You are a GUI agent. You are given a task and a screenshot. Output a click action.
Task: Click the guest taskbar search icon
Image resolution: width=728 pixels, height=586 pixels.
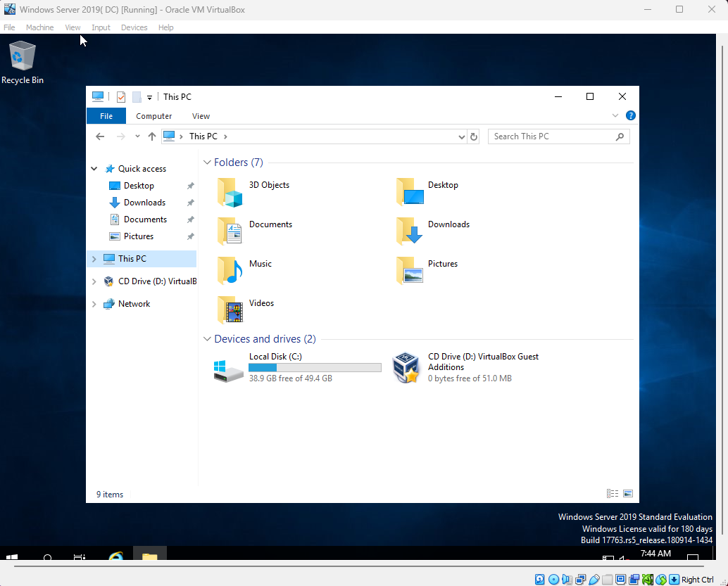(x=47, y=555)
